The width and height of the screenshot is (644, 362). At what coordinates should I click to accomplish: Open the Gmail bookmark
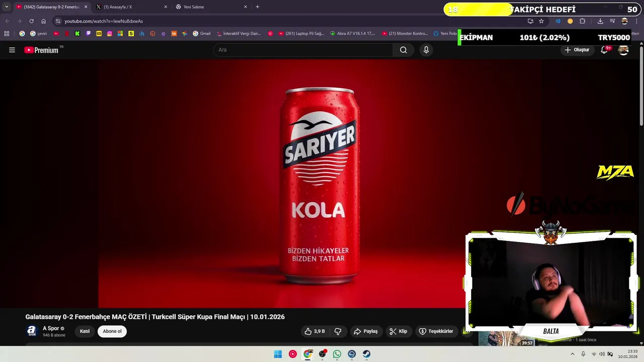tap(202, 34)
